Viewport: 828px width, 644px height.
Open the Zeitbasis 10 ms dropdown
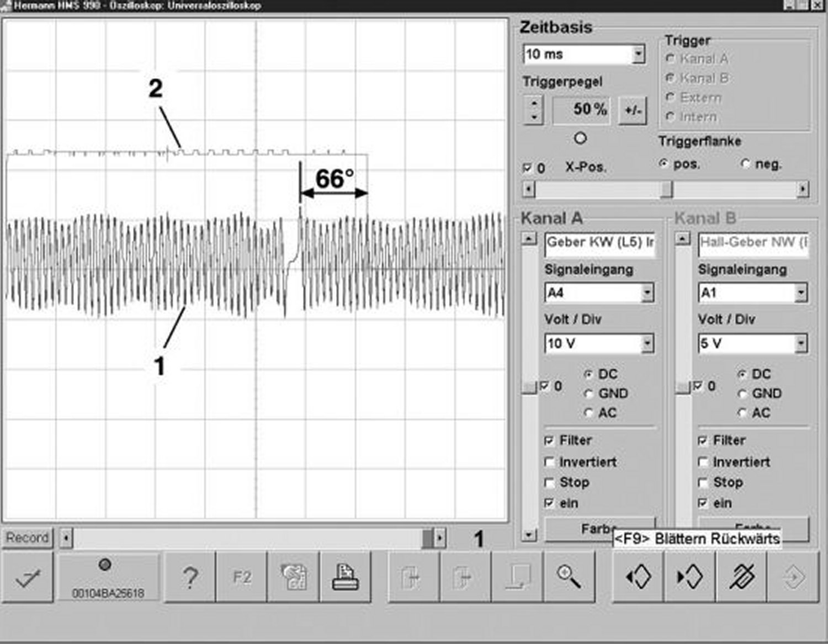(638, 54)
